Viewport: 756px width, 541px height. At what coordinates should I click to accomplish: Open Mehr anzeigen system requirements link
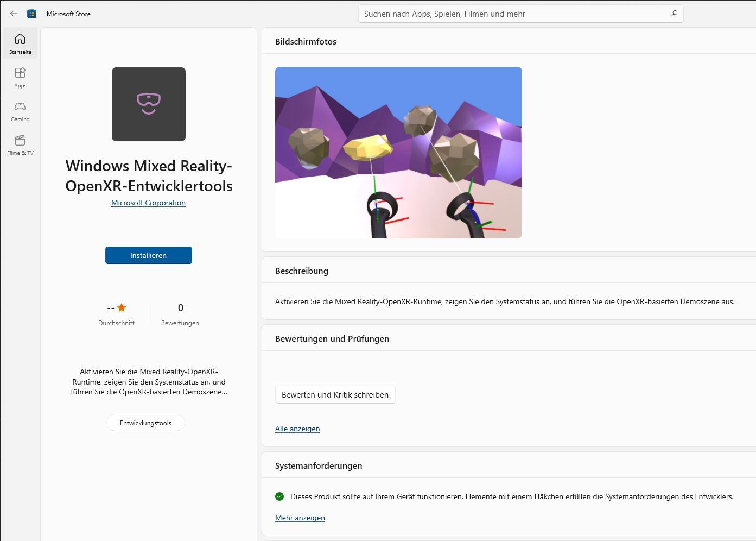(x=300, y=518)
